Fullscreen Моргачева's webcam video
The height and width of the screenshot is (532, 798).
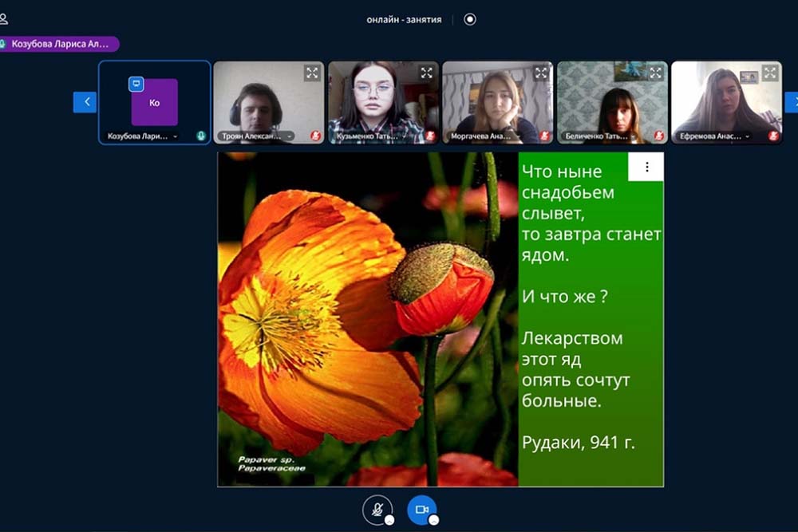click(x=542, y=73)
